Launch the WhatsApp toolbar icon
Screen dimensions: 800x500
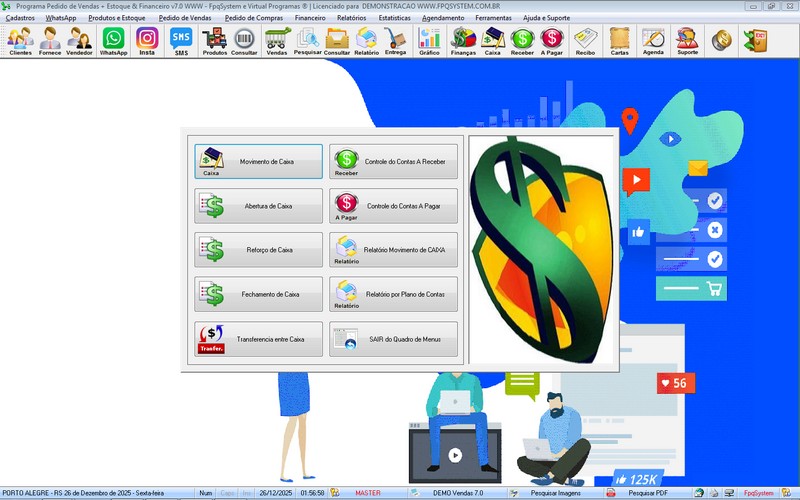[113, 41]
